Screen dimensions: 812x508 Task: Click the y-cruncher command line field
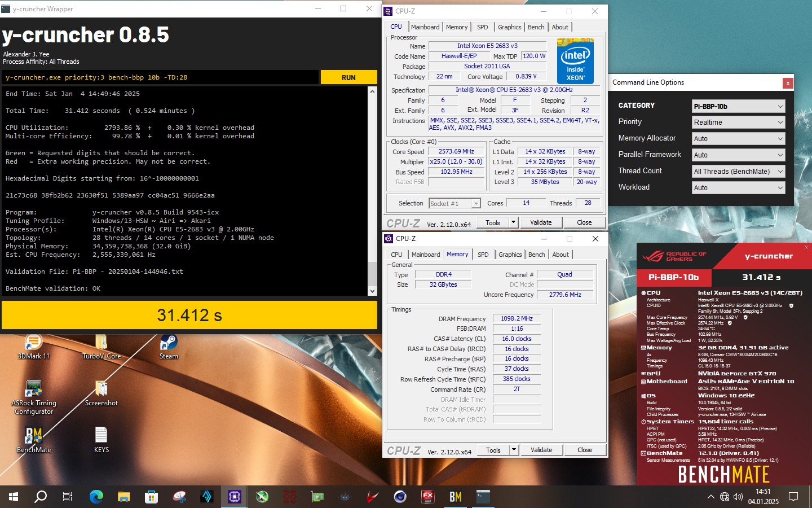[160, 77]
